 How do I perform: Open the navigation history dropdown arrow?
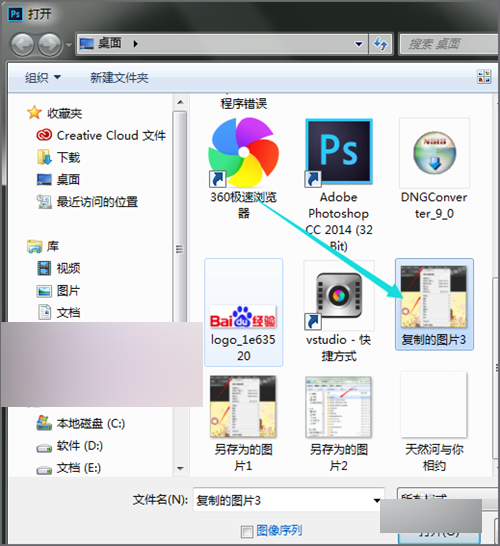click(69, 45)
